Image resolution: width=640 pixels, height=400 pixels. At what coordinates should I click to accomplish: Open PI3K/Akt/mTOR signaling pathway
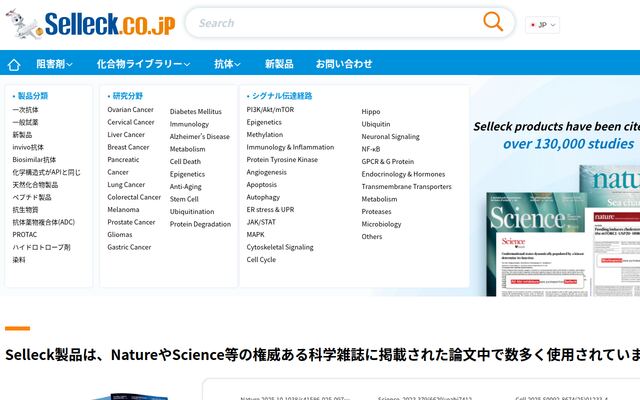pos(270,110)
